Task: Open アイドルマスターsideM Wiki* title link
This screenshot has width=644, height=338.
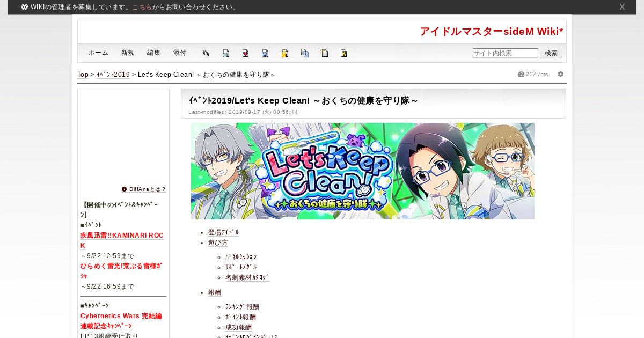Action: click(492, 32)
